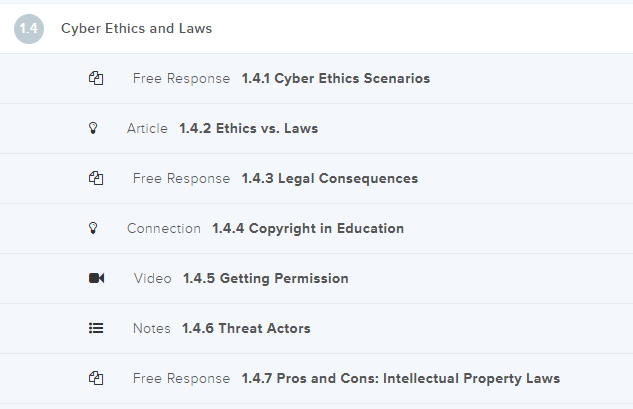Click the Notes label for item 1.4.6

(151, 328)
